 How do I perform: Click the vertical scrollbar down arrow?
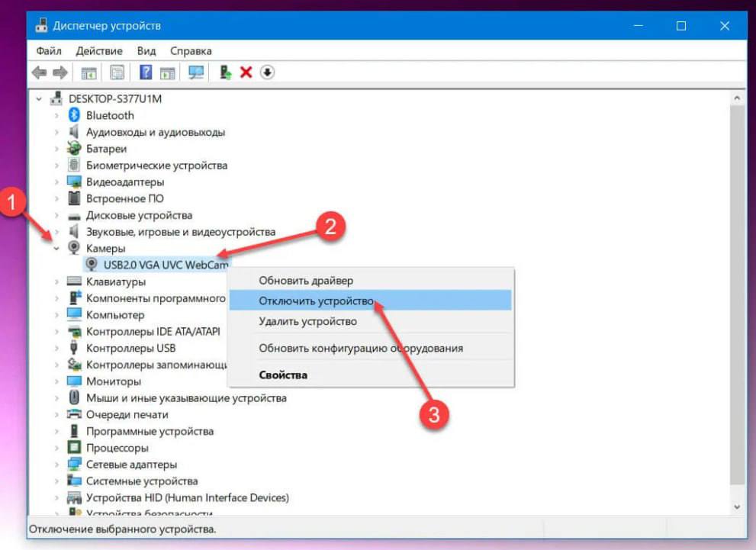(x=737, y=507)
